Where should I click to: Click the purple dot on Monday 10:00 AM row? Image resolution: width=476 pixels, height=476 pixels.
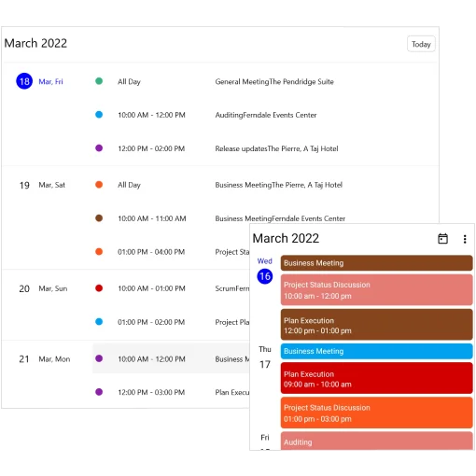[x=99, y=358]
